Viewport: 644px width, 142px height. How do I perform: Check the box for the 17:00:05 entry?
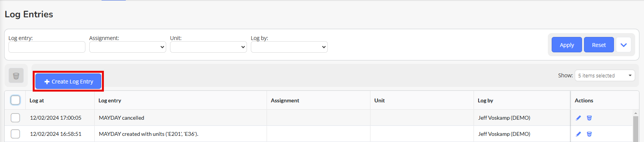coord(15,118)
